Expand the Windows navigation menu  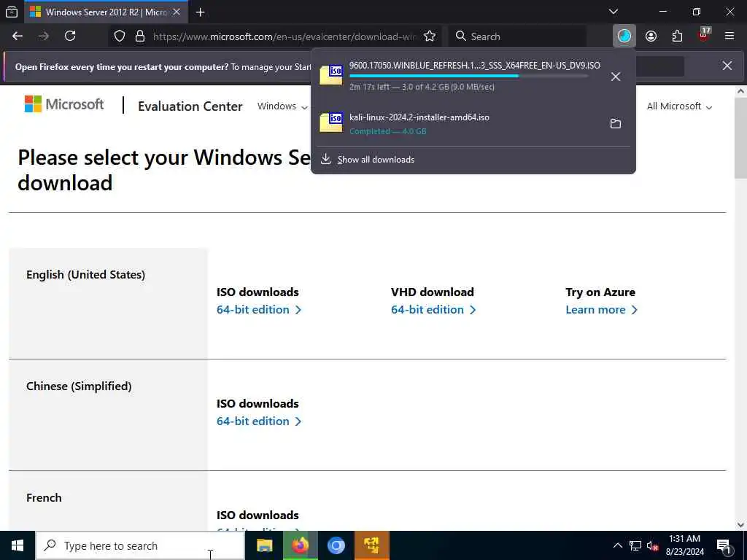point(282,106)
